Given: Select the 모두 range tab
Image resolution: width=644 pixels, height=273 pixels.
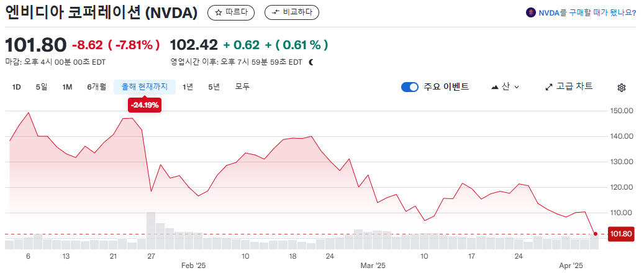Looking at the screenshot, I should coord(242,87).
